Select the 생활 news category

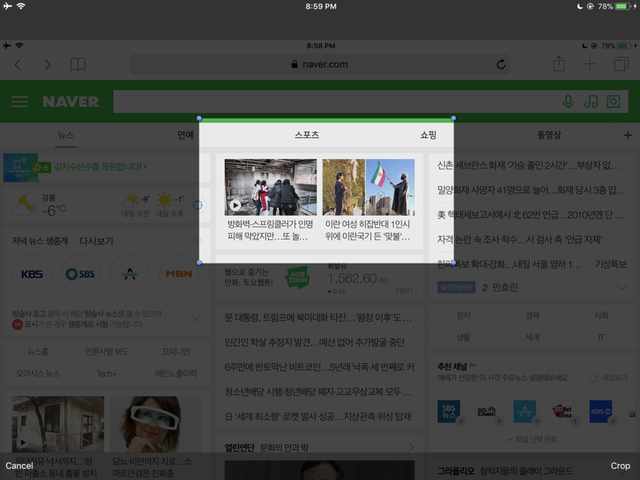click(x=463, y=337)
